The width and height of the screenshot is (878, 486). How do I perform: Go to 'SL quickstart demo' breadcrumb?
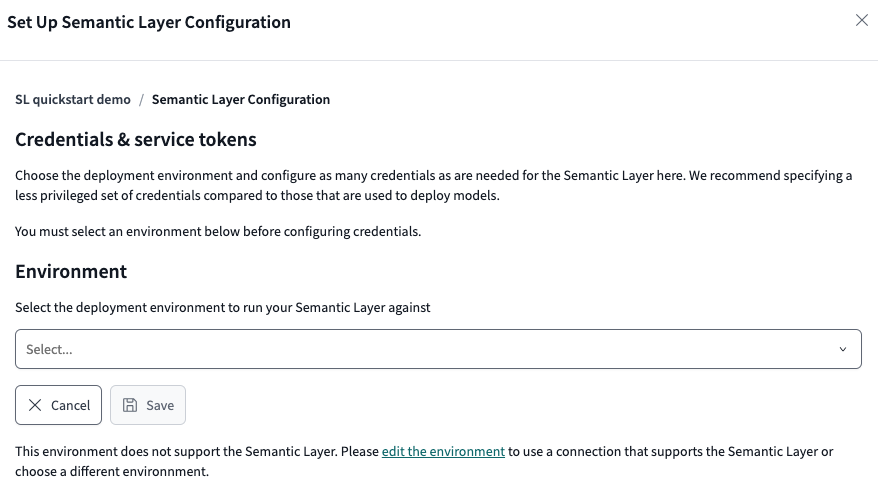click(x=73, y=100)
